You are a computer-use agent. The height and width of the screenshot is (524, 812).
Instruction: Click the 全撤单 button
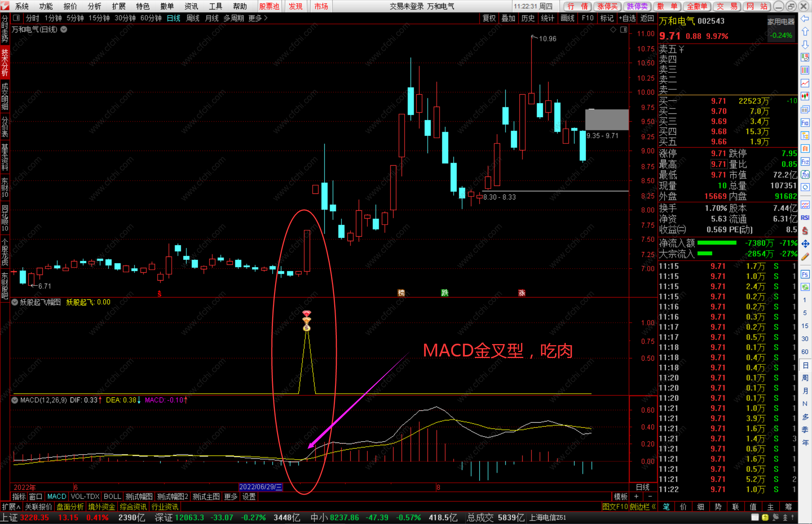(697, 6)
